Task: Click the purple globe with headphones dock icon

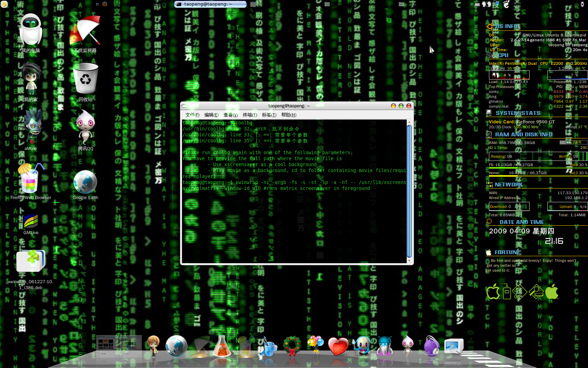Action: (431, 346)
